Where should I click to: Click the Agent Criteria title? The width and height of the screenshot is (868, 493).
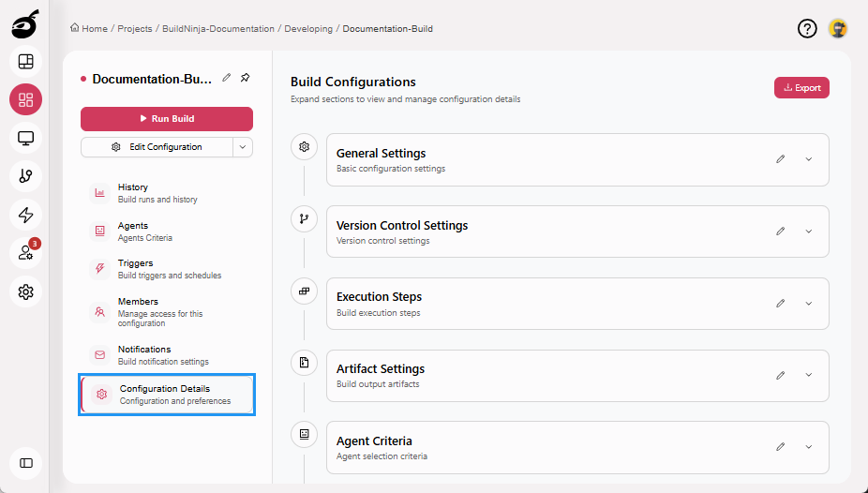[x=374, y=441]
